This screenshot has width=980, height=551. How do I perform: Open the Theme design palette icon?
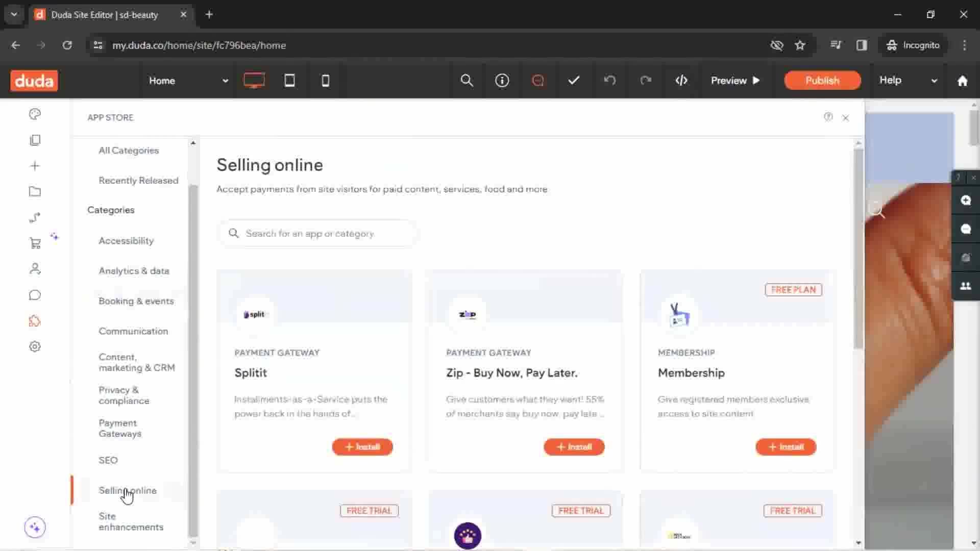point(35,114)
